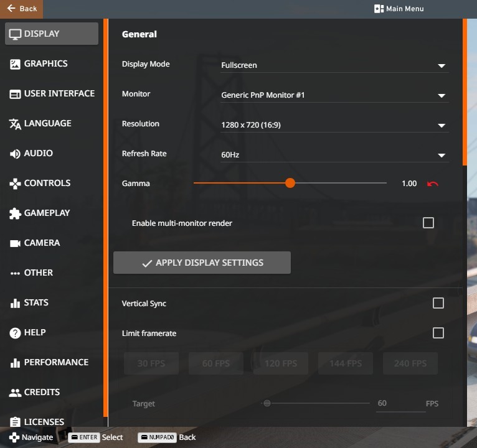Toggle the Vertical Sync checkbox

[438, 303]
